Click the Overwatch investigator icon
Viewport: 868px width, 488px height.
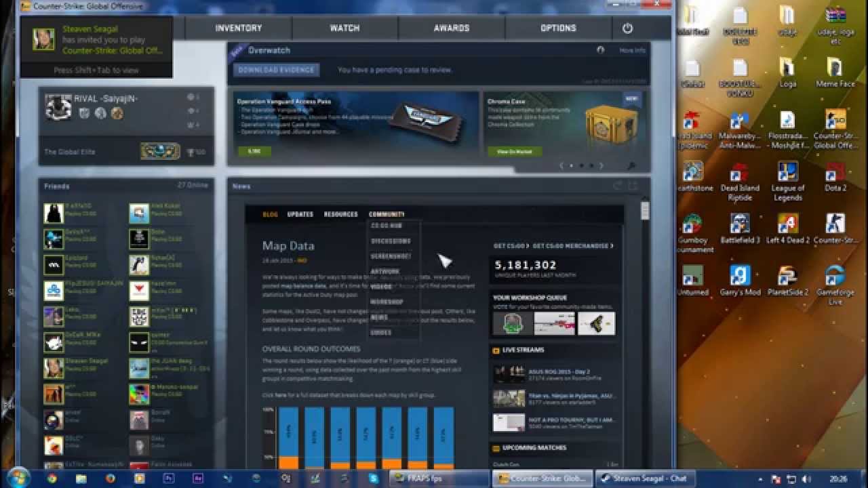point(600,50)
